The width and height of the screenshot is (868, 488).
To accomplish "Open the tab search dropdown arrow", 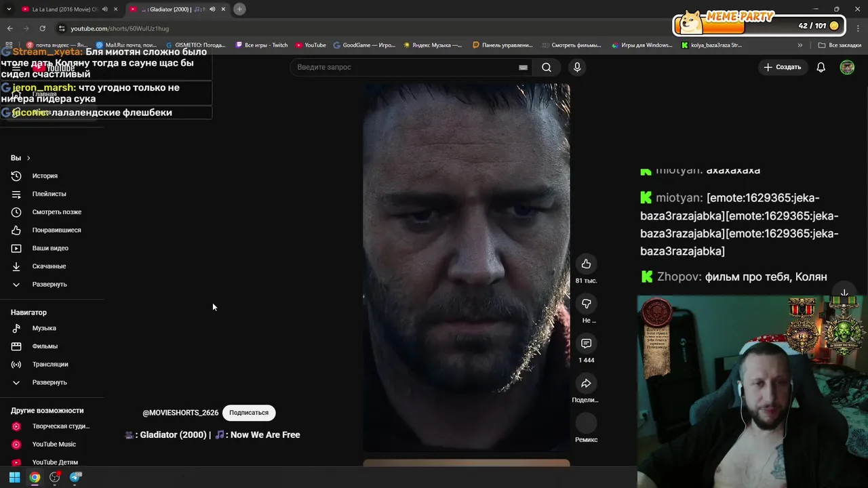I will (9, 9).
